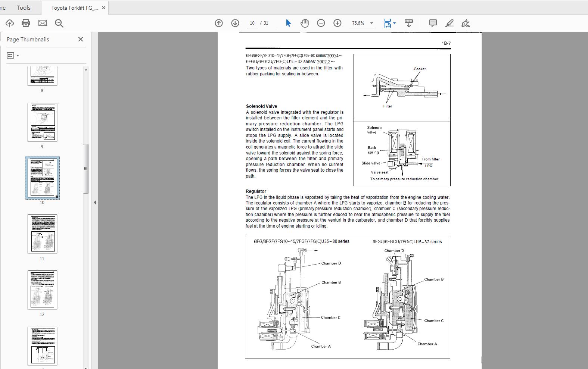Zoom in with the plus button
Screen dimensions: 588x369
coord(337,23)
